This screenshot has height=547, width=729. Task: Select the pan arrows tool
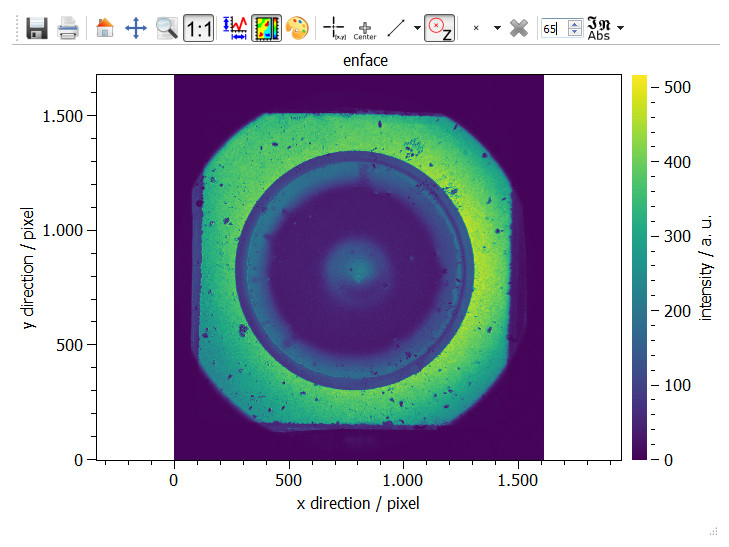click(x=136, y=28)
